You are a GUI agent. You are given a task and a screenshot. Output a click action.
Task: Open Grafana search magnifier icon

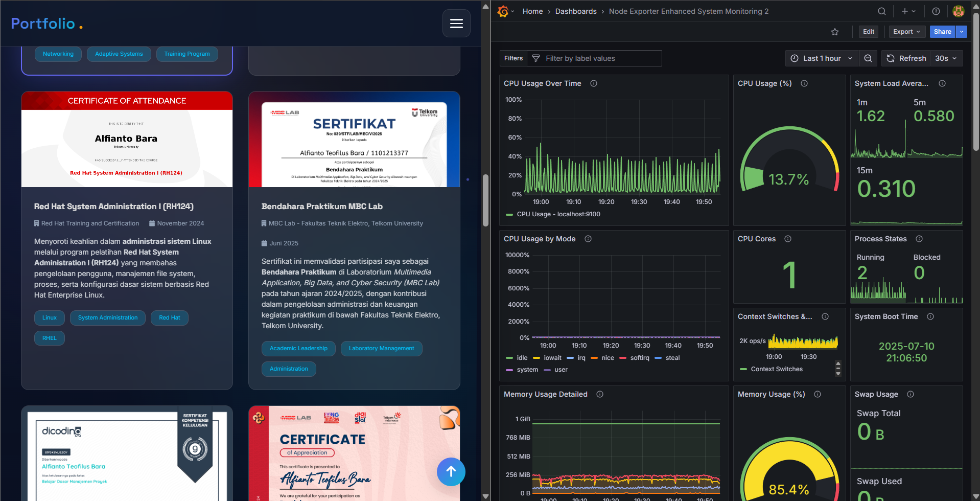click(882, 11)
